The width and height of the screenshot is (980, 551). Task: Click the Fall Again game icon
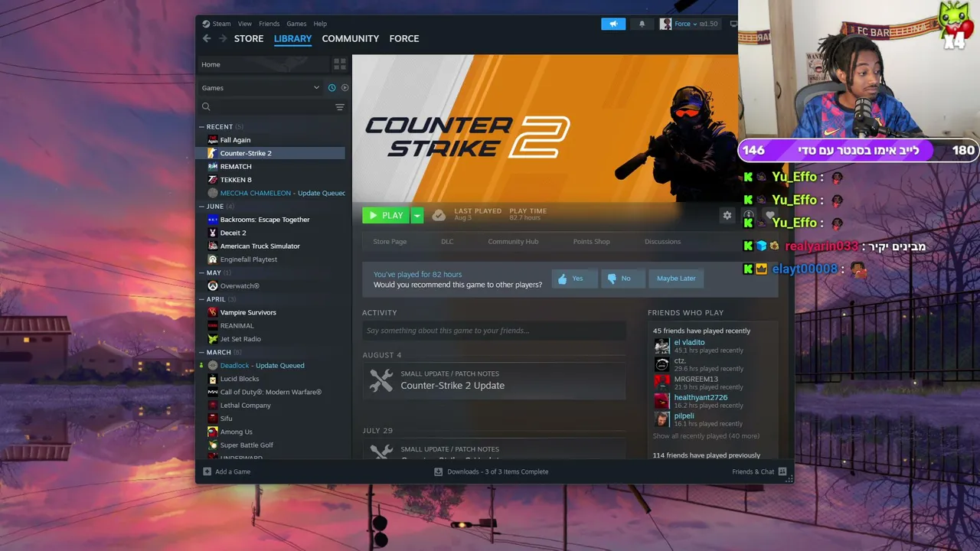coord(213,140)
